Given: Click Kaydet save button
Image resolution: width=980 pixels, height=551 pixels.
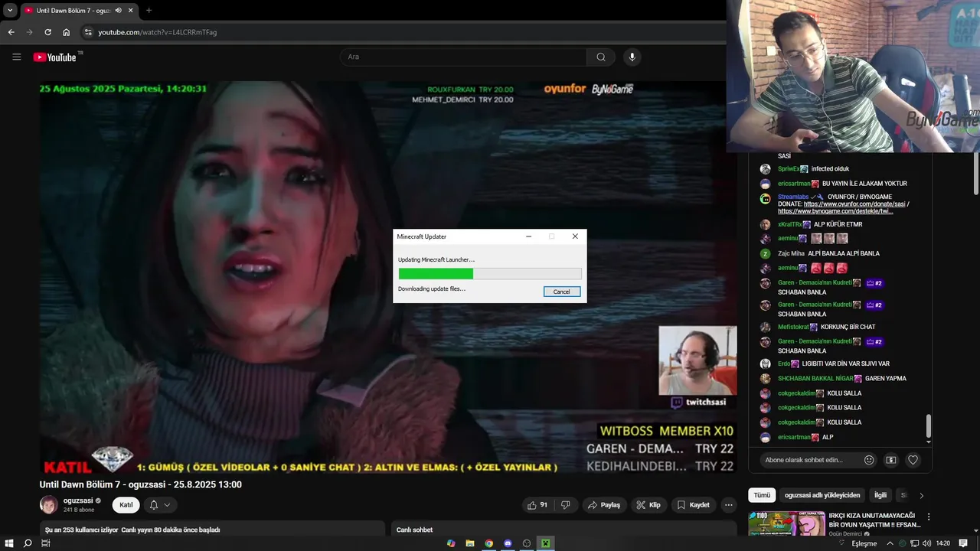Looking at the screenshot, I should click(x=693, y=505).
